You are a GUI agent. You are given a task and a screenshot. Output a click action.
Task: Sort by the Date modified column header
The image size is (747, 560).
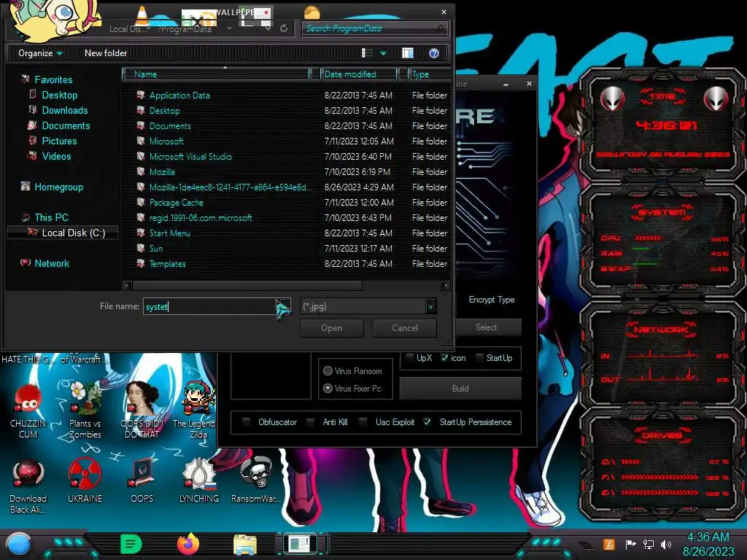tap(359, 74)
